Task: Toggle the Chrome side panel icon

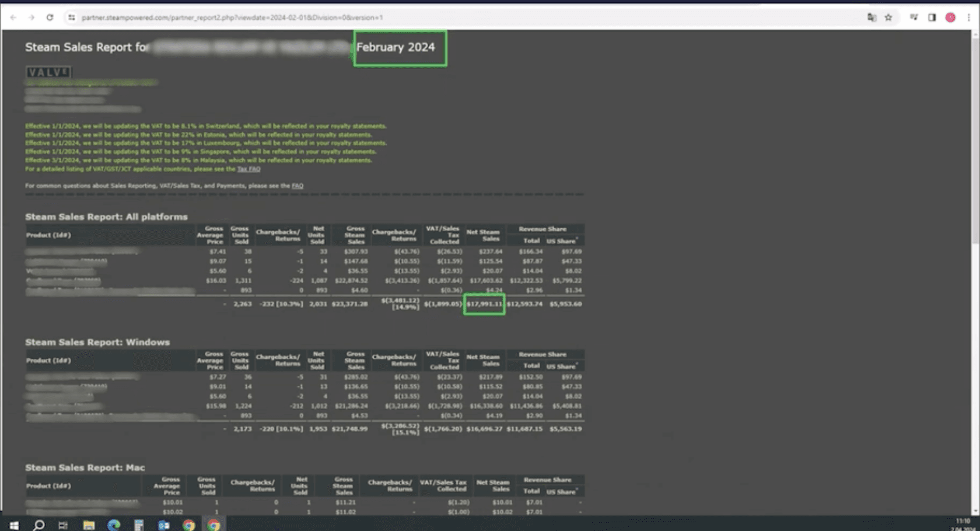Action: click(932, 18)
